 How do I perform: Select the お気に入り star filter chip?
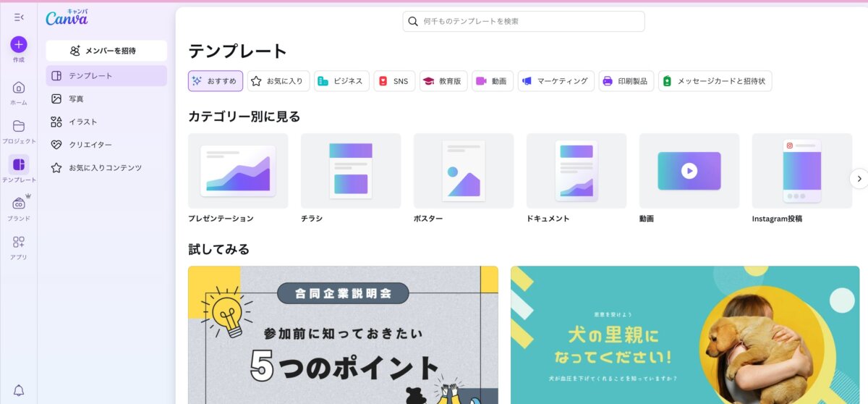(278, 81)
